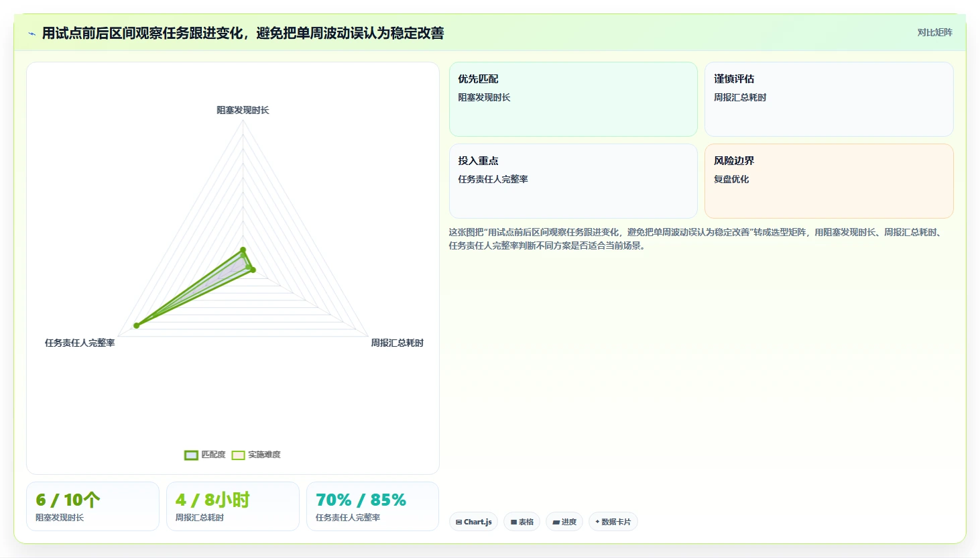Click 复盘优化 text in 风险边界 card
Screen dimensions: 980x558
(x=731, y=179)
